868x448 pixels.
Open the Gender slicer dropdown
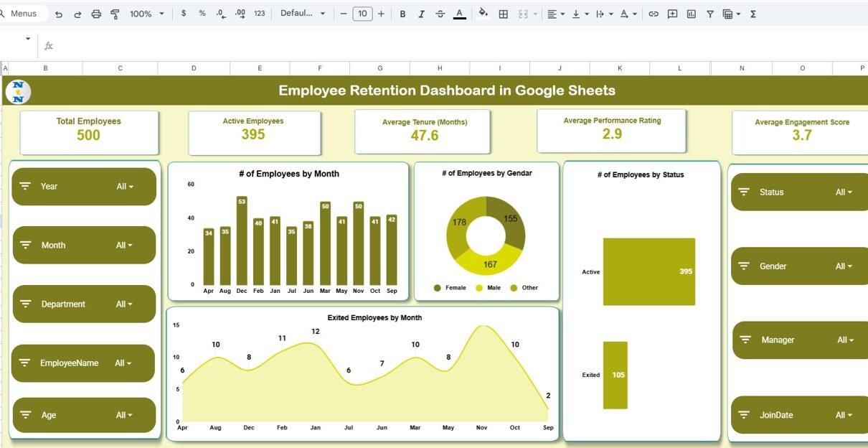click(x=844, y=266)
